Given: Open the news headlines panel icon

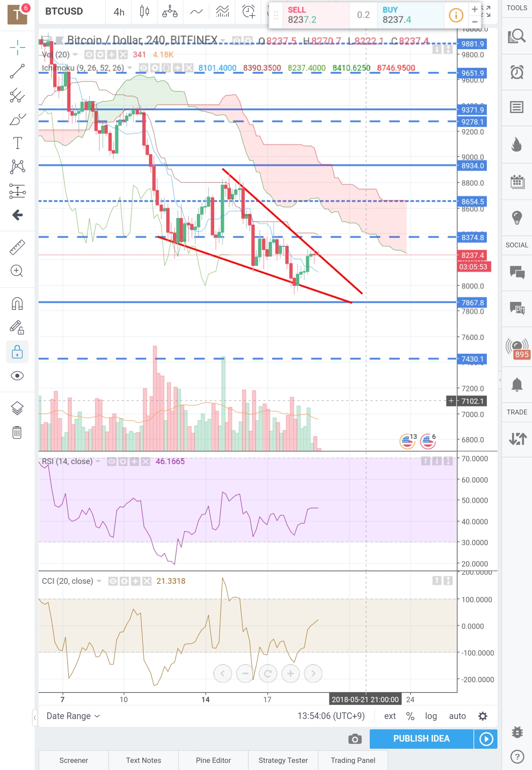Looking at the screenshot, I should (x=517, y=107).
